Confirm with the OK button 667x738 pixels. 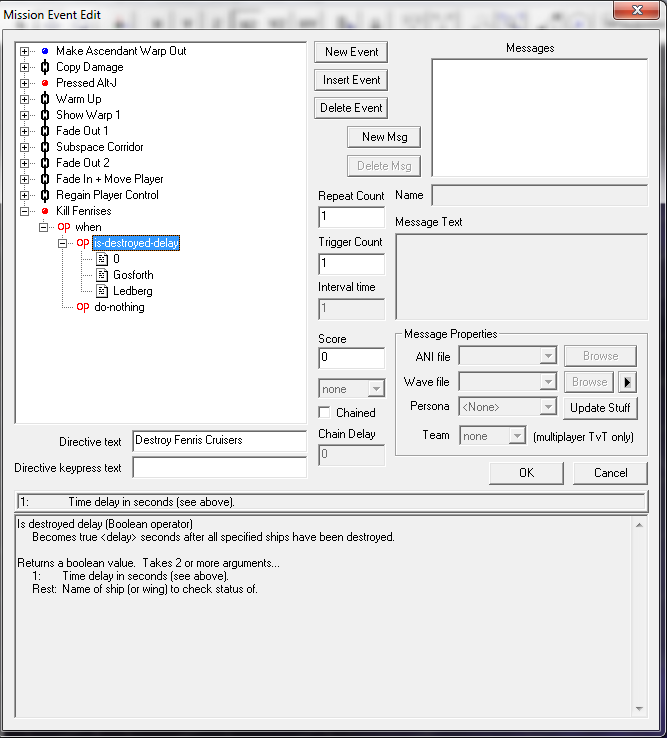(526, 473)
